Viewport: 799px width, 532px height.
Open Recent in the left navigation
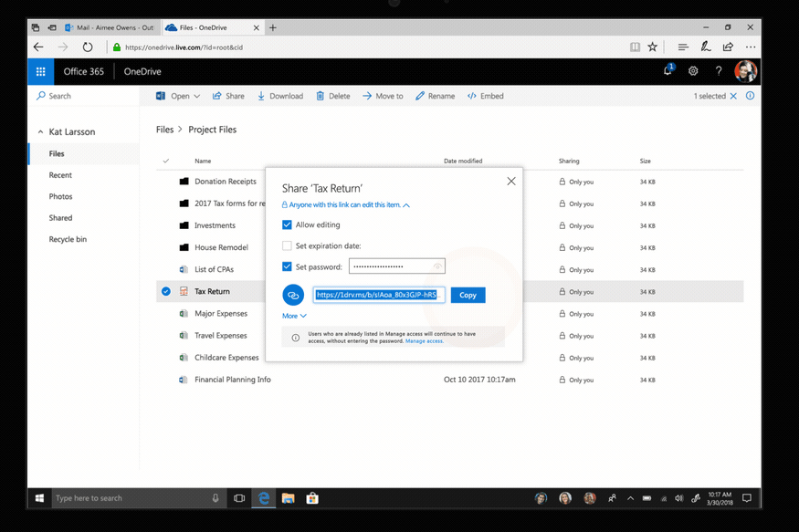coord(60,175)
